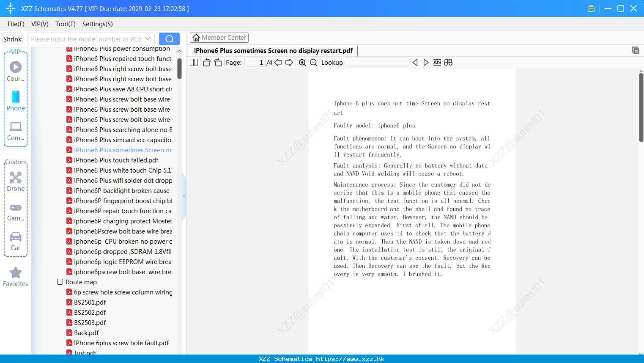
Task: Open the xzz.hk website link
Action: (x=350, y=359)
